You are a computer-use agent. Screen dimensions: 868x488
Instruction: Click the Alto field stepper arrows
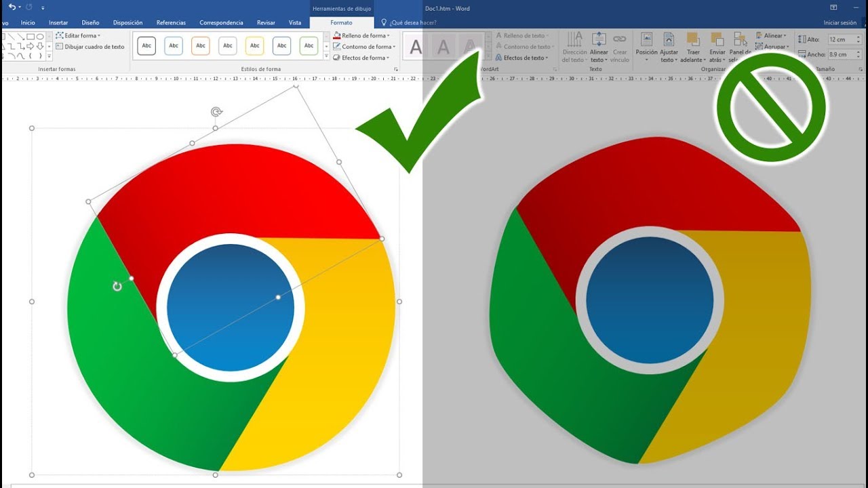click(x=858, y=40)
